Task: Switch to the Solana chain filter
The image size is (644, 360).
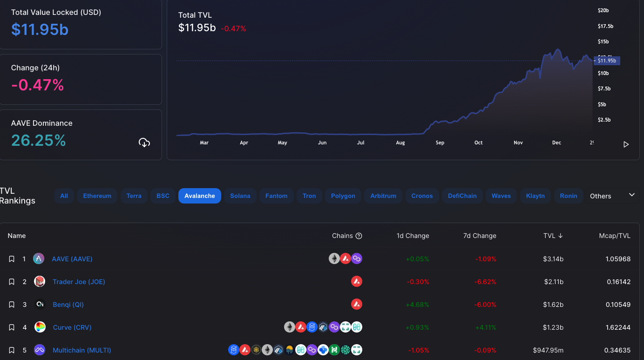Action: point(240,196)
